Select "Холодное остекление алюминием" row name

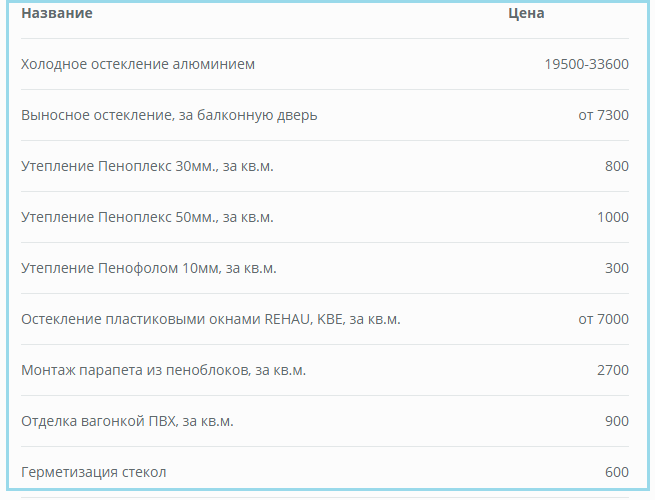pyautogui.click(x=138, y=65)
